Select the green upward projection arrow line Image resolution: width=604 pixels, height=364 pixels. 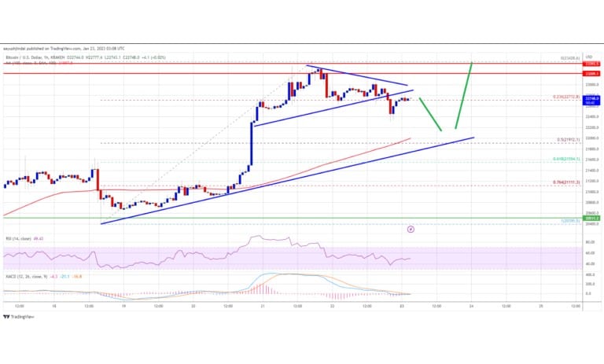(x=463, y=96)
